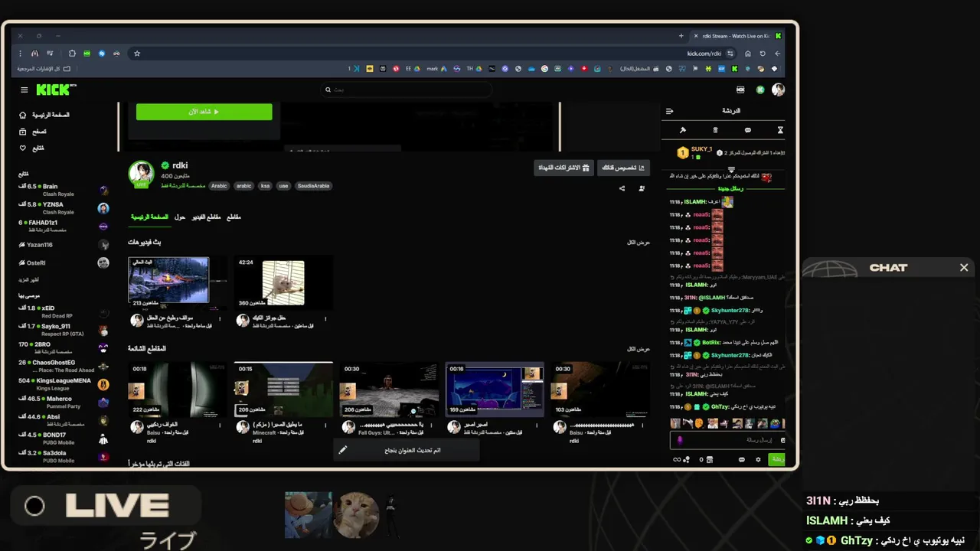Switch to the Video clips tab

pyautogui.click(x=206, y=217)
